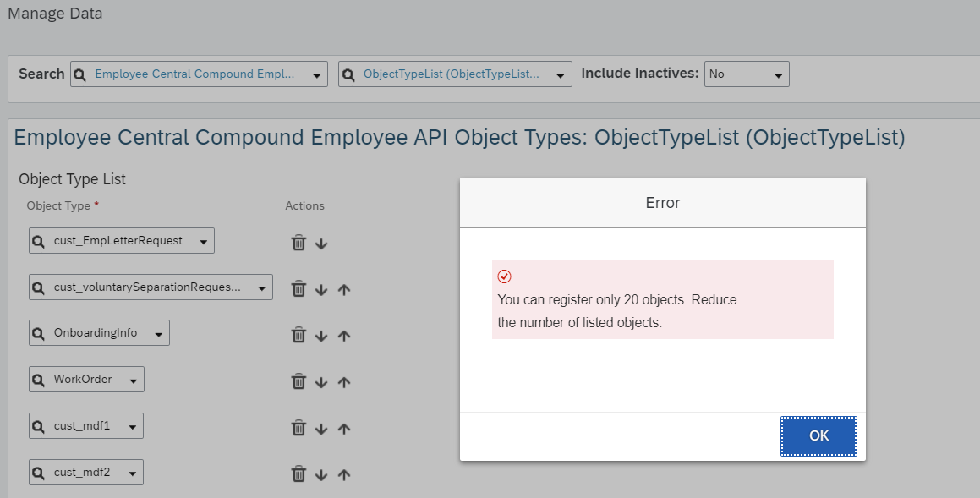Click search icon in WorkOrder field
The height and width of the screenshot is (498, 980).
pos(38,380)
